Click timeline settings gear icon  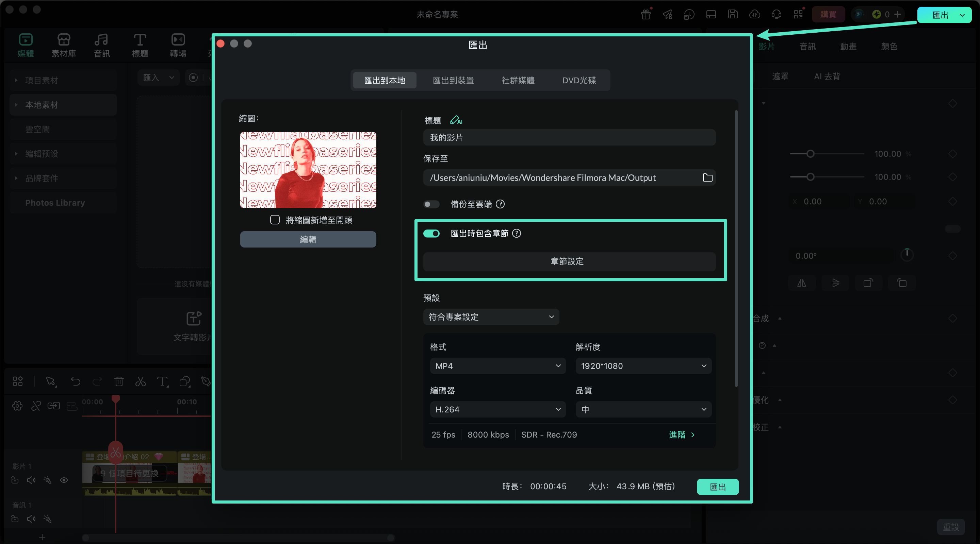tap(17, 406)
